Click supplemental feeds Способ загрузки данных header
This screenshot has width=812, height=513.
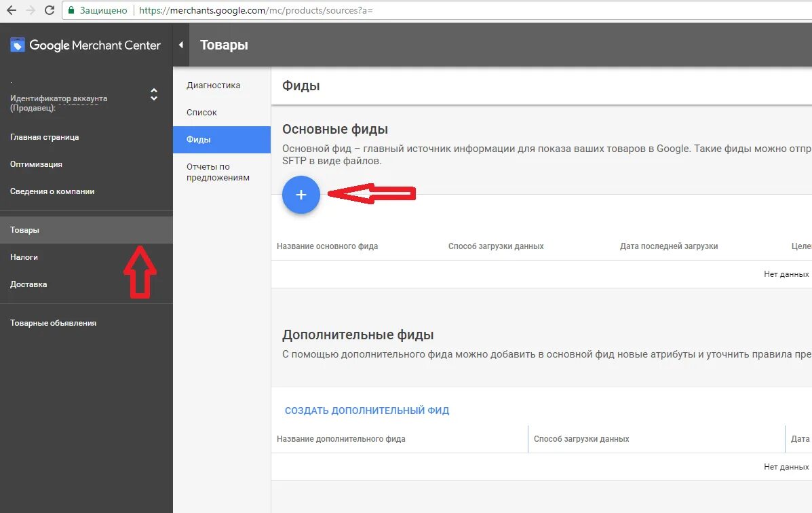(581, 439)
